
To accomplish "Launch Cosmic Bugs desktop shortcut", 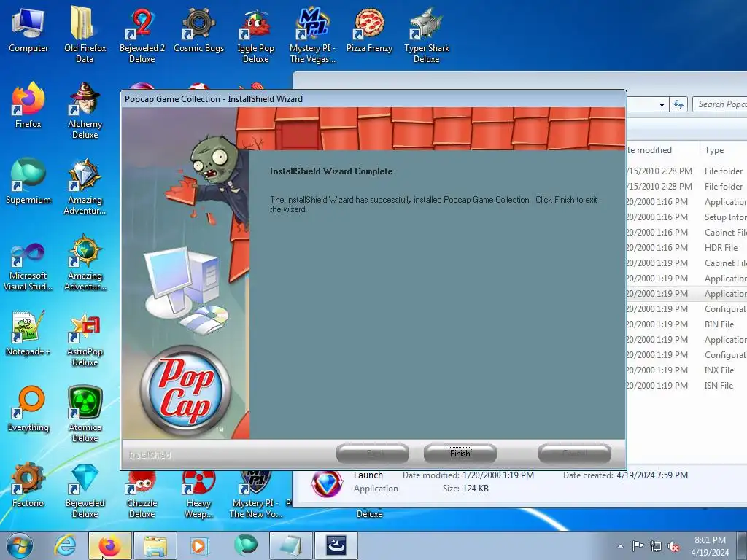I will coord(198,31).
